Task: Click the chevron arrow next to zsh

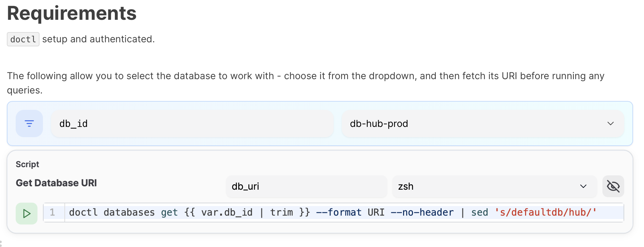Action: [x=583, y=186]
